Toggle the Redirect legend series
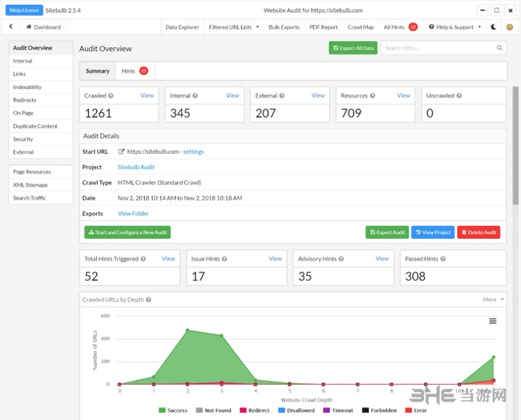521x420 pixels. (x=255, y=410)
